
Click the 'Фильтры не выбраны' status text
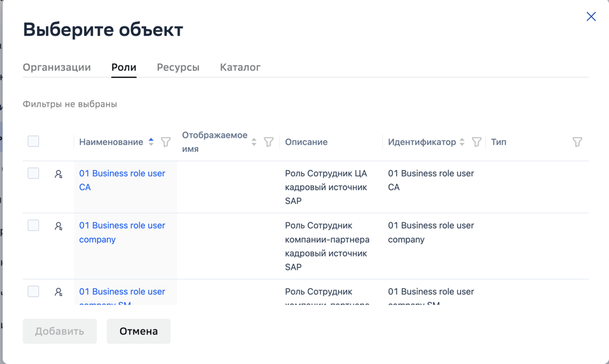point(70,104)
